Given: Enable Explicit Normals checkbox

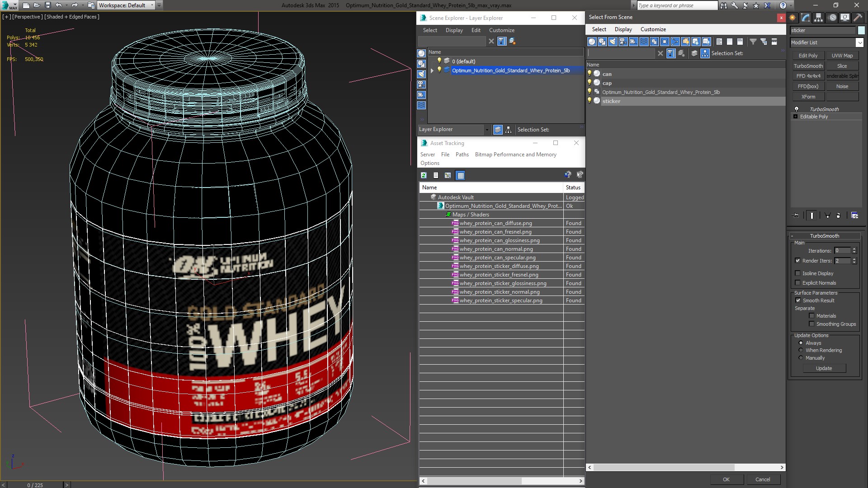Looking at the screenshot, I should tap(797, 283).
